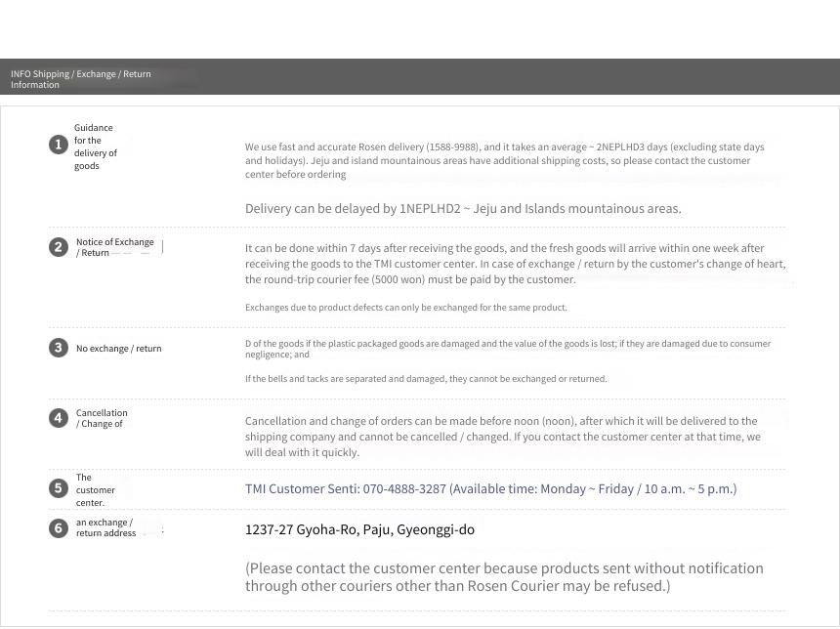Click the number 3 circle icon
The width and height of the screenshot is (840, 629).
(x=59, y=348)
